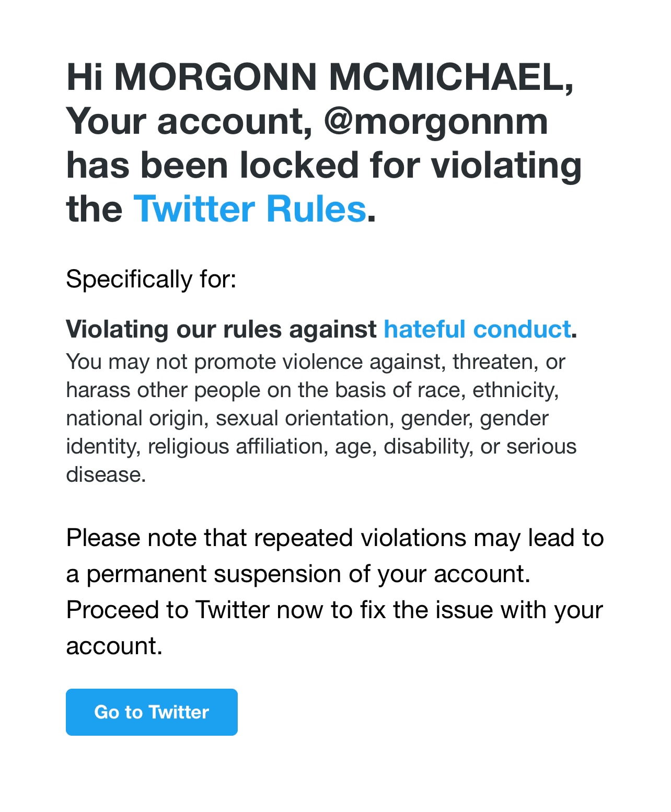Open the hateful conduct link
671x812 pixels.
pyautogui.click(x=477, y=329)
